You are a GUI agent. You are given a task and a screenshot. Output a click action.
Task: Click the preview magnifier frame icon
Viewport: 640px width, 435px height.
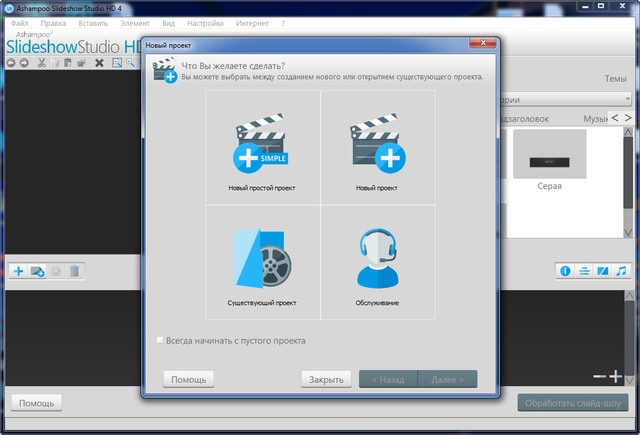[117, 62]
